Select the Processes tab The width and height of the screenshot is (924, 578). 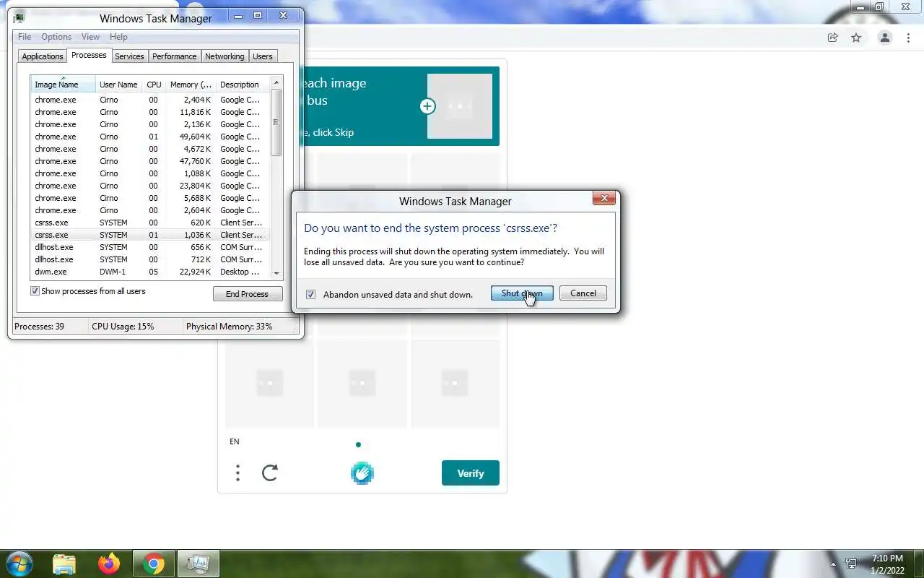89,55
